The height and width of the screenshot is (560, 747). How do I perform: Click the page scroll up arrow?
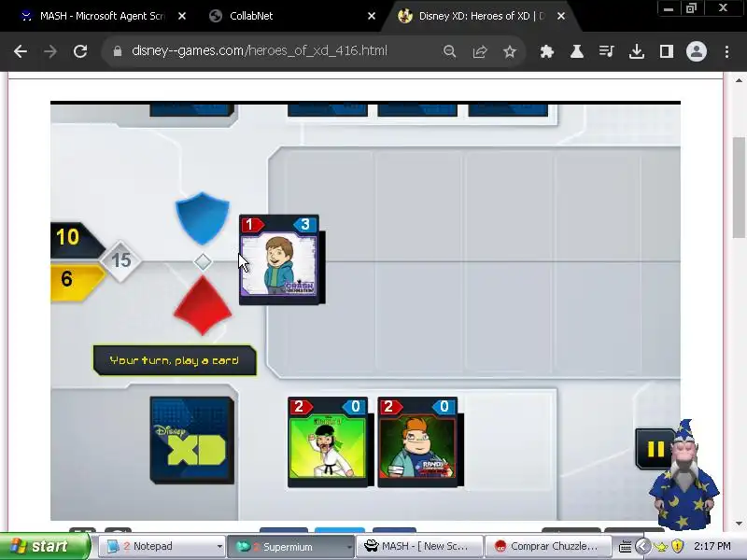[x=739, y=80]
